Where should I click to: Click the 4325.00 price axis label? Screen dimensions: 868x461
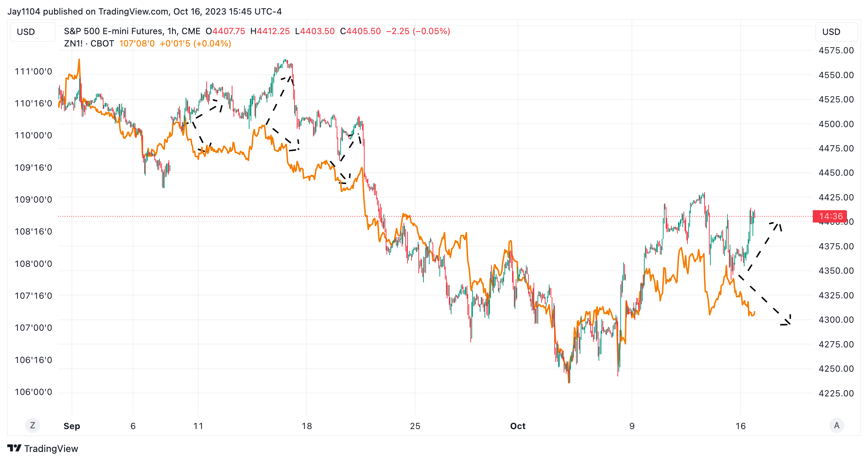pyautogui.click(x=836, y=295)
